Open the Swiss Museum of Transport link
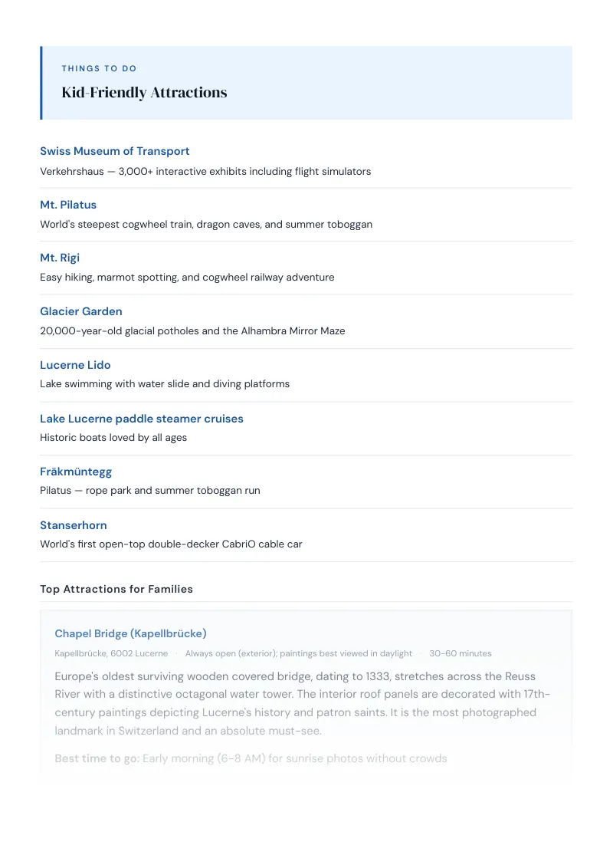This screenshot has width=613, height=868. tap(114, 151)
